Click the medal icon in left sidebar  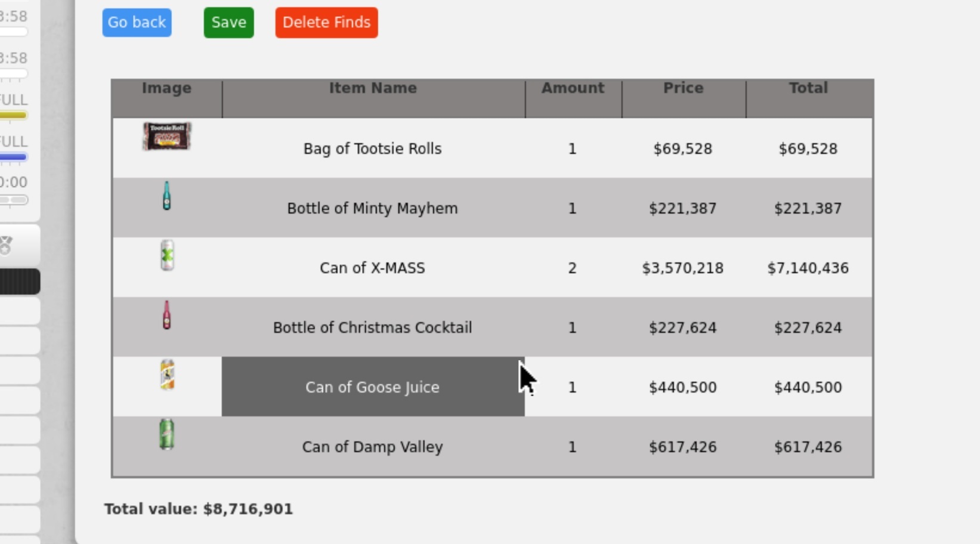(6, 245)
